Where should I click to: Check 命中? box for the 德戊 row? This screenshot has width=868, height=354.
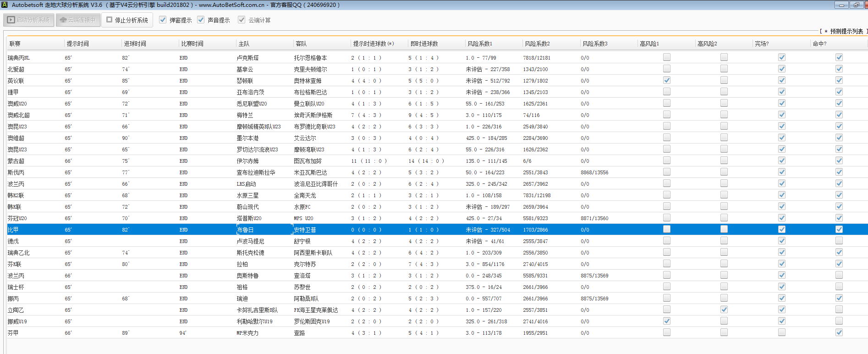[x=839, y=241]
